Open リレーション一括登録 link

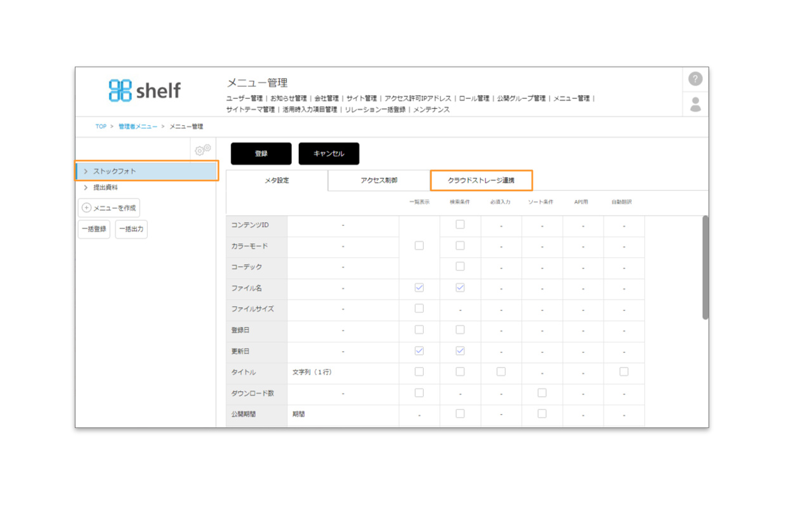tap(375, 110)
